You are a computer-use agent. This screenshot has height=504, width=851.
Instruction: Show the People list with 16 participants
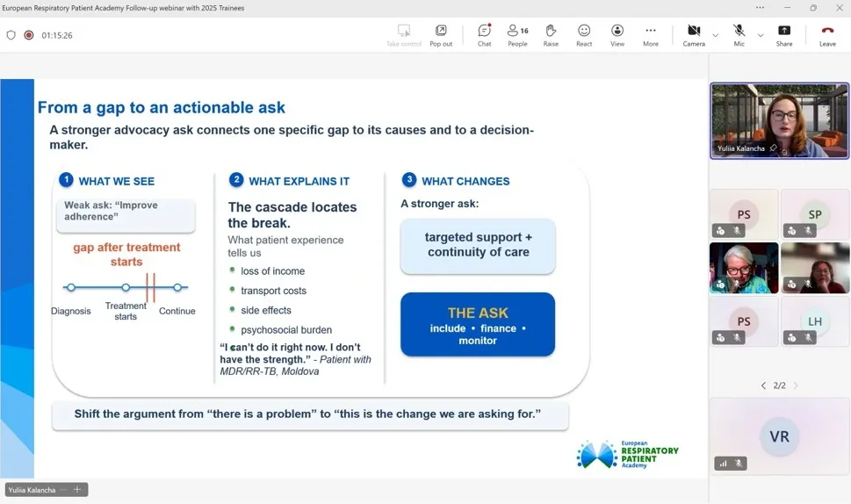(x=518, y=35)
